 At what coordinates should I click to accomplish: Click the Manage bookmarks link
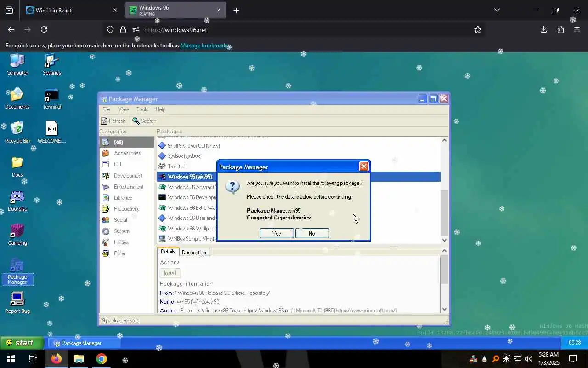click(205, 46)
